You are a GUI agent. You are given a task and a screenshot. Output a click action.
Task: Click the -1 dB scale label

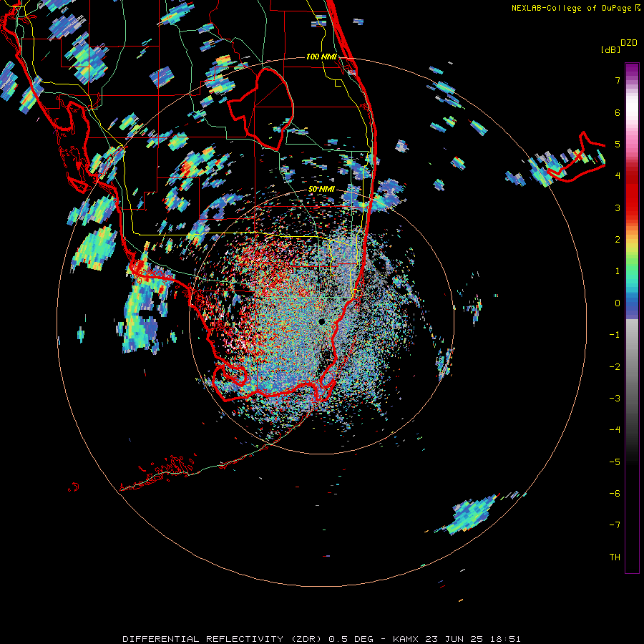(615, 335)
